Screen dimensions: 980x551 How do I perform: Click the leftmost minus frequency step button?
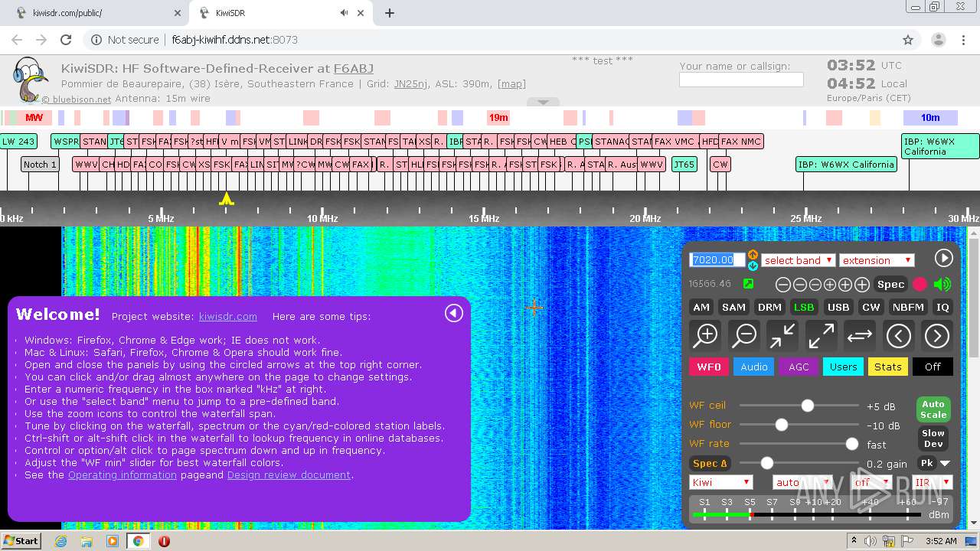[x=783, y=285]
